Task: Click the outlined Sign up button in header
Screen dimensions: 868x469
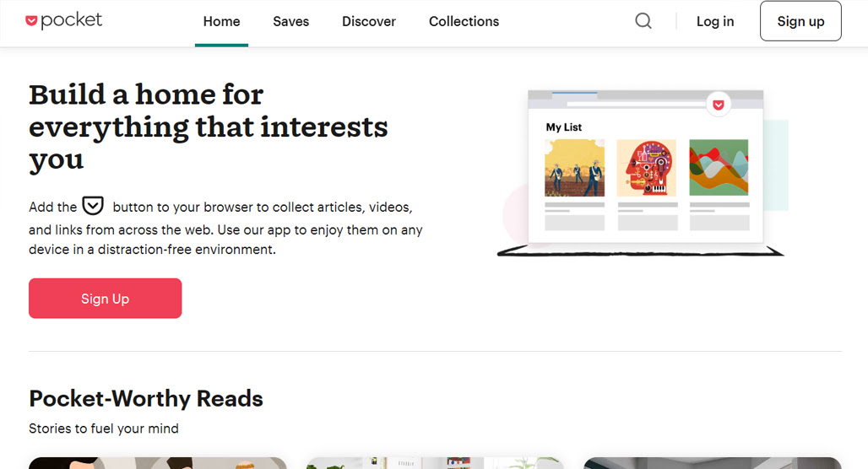Action: tap(800, 21)
